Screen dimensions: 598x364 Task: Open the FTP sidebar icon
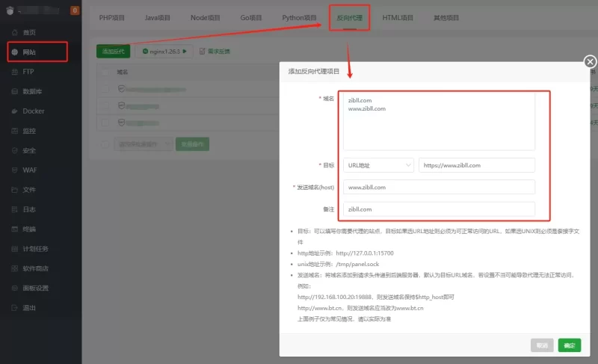[14, 72]
